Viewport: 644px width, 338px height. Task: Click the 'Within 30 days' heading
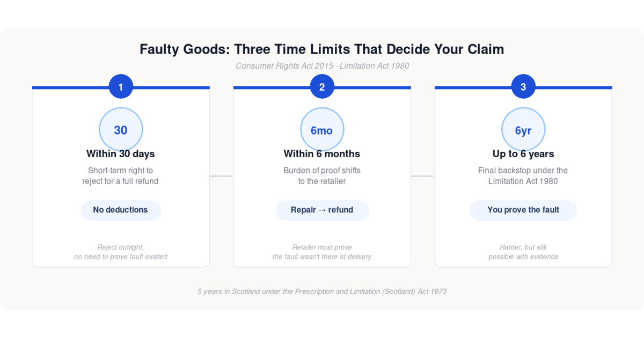click(x=121, y=154)
